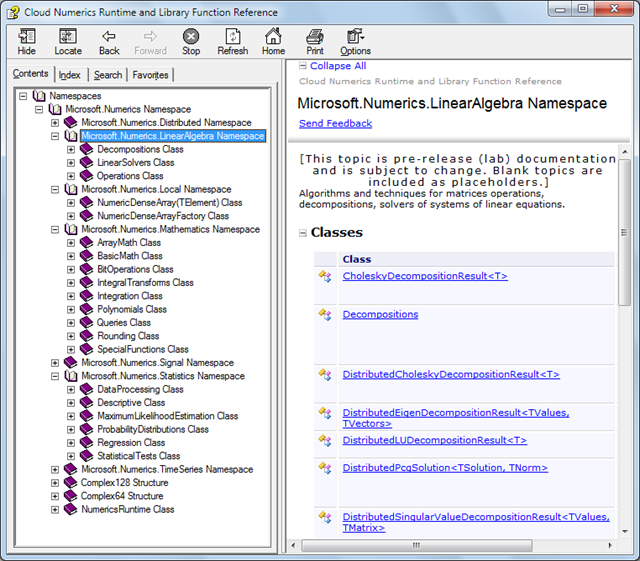
Task: Expand Microsoft.Numerics.Signal Namespace node
Action: (55, 363)
